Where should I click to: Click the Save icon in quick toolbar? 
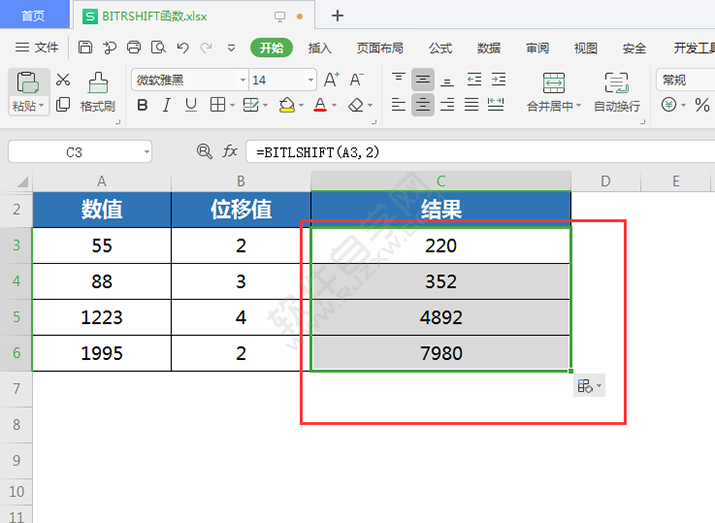(x=85, y=47)
